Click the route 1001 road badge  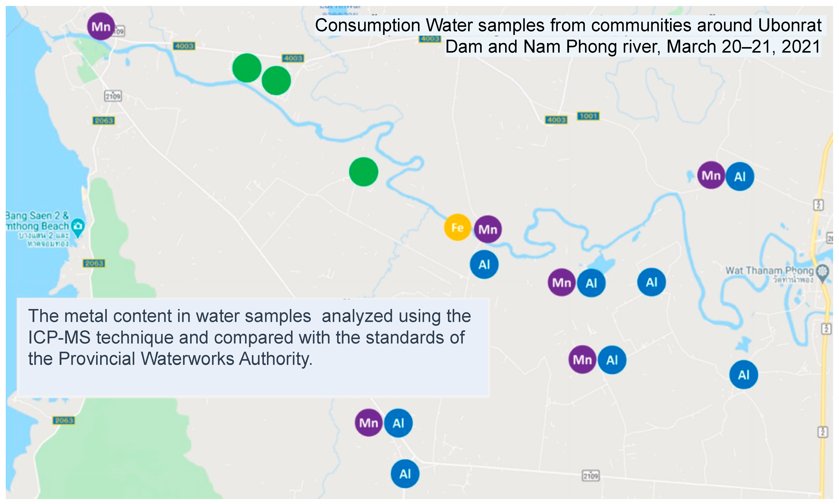588,116
